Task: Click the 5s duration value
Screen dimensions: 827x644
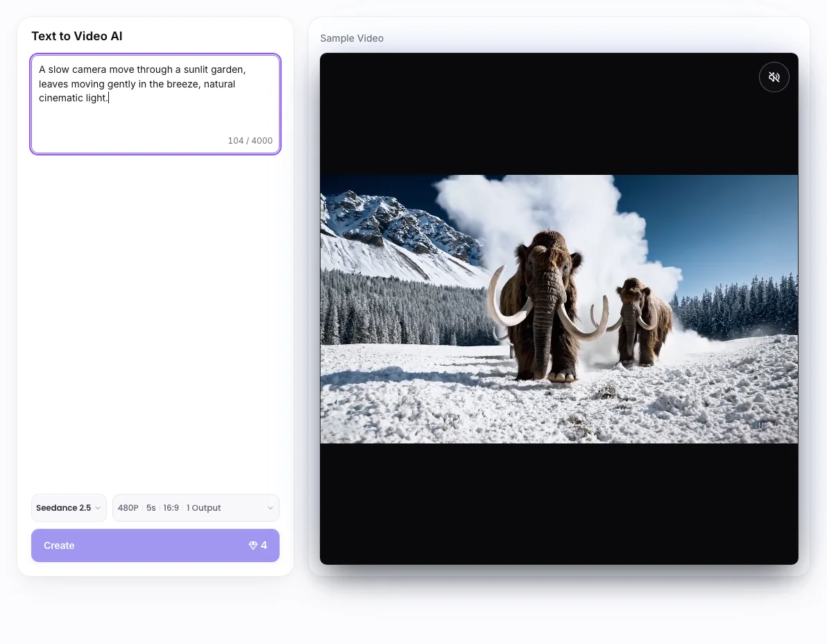Action: [151, 508]
